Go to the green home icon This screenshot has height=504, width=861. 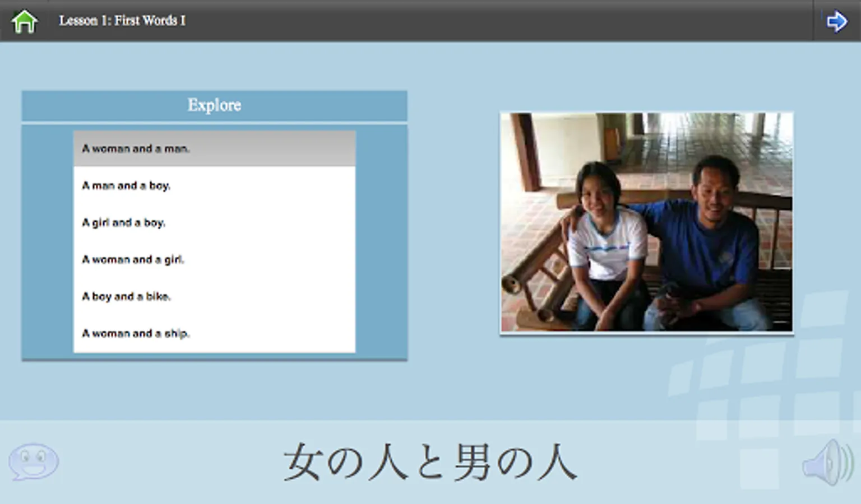(x=24, y=21)
